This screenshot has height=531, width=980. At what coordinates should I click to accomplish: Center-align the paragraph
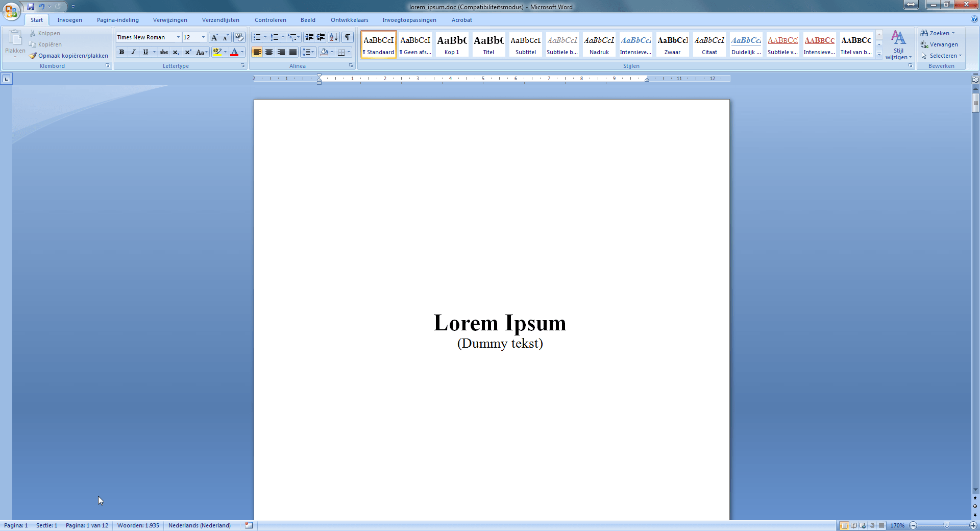point(269,52)
